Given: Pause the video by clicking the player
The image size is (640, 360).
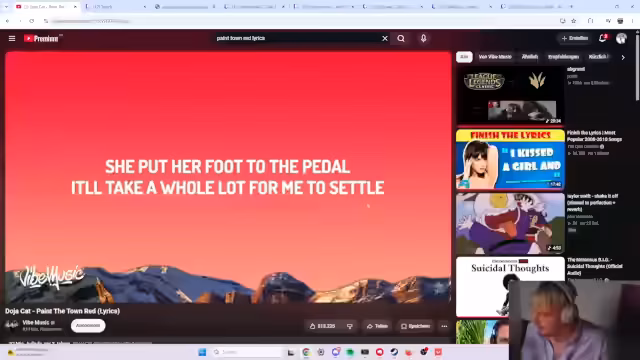Looking at the screenshot, I should point(228,177).
